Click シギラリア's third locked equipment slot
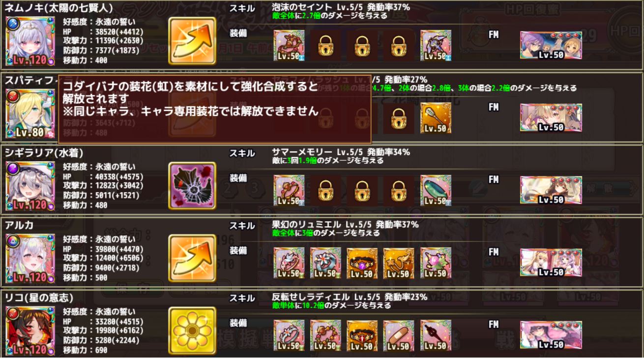The width and height of the screenshot is (644, 358). [x=399, y=190]
